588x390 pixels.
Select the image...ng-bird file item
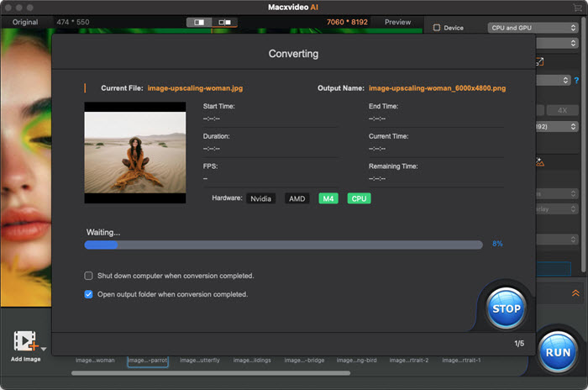[356, 361]
